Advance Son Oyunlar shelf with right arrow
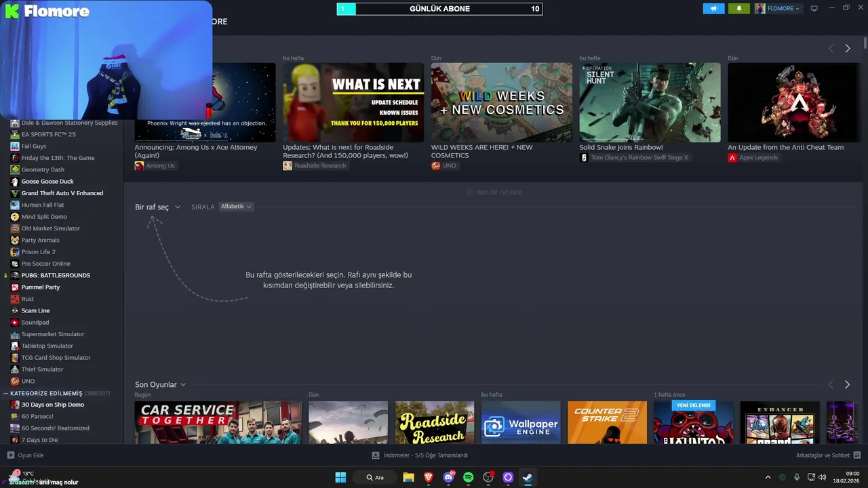Viewport: 868px width, 488px height. pos(847,384)
